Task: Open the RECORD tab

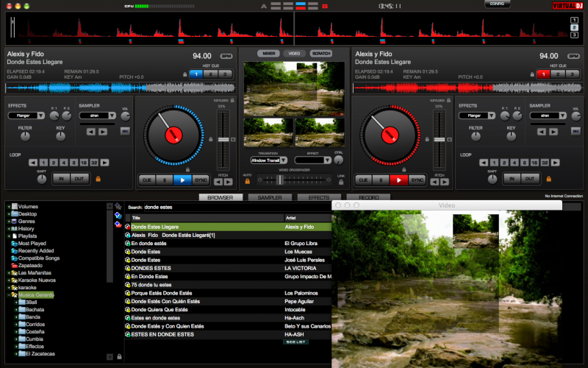Action: pyautogui.click(x=369, y=197)
